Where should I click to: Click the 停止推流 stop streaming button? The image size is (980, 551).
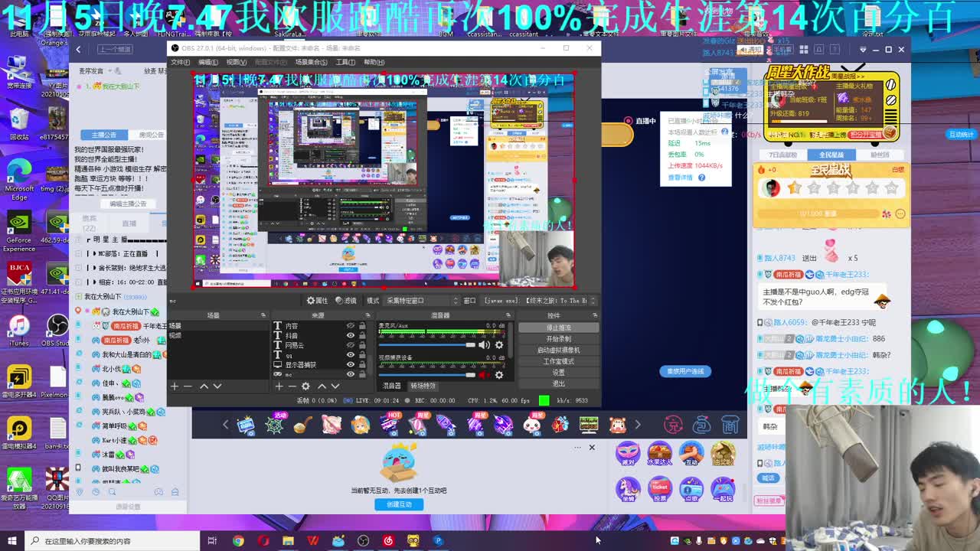pyautogui.click(x=558, y=328)
